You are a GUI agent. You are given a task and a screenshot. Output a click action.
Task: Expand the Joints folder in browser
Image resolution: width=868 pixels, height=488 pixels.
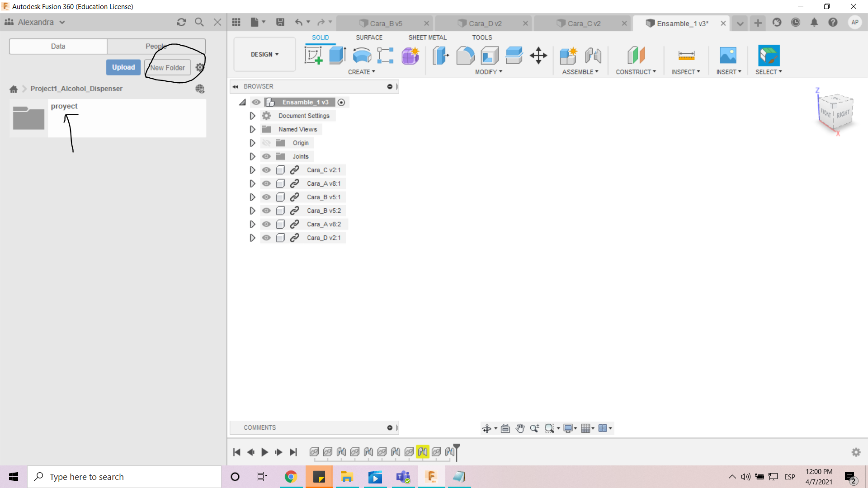(252, 156)
